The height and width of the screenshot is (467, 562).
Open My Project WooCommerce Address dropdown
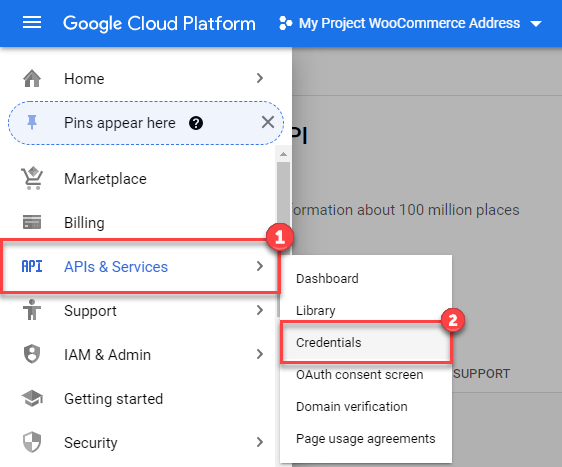click(x=410, y=23)
